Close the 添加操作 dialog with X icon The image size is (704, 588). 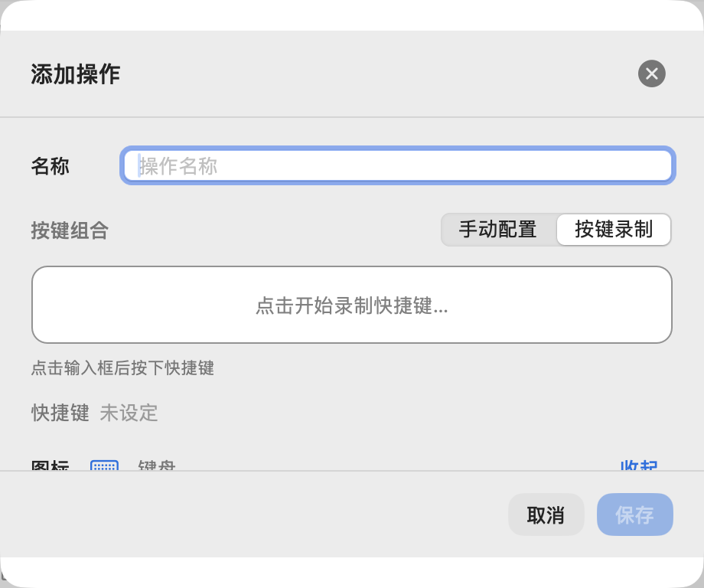coord(651,73)
